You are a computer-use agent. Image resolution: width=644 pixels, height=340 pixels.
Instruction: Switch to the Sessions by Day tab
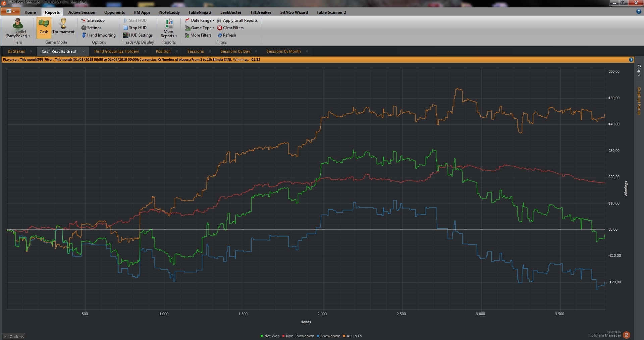[235, 51]
